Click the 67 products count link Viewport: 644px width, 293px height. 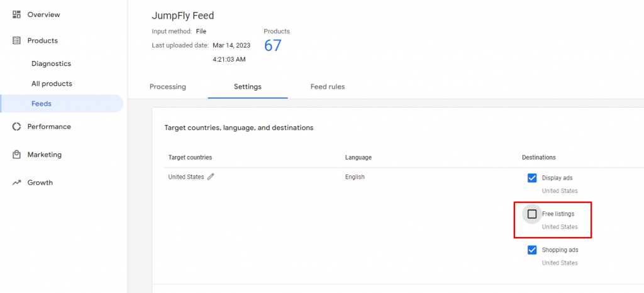pos(272,46)
